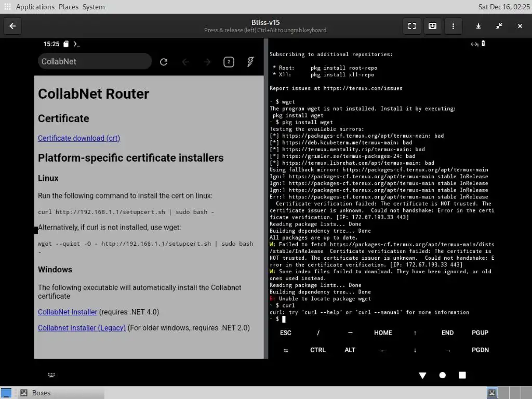The width and height of the screenshot is (532, 399).
Task: Open the Certificate download (crt) link
Action: coord(79,138)
